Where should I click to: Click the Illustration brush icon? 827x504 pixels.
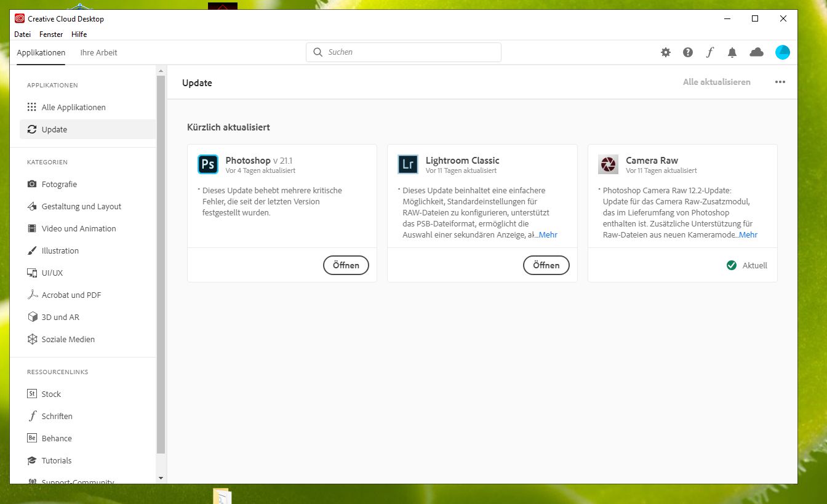coord(32,250)
